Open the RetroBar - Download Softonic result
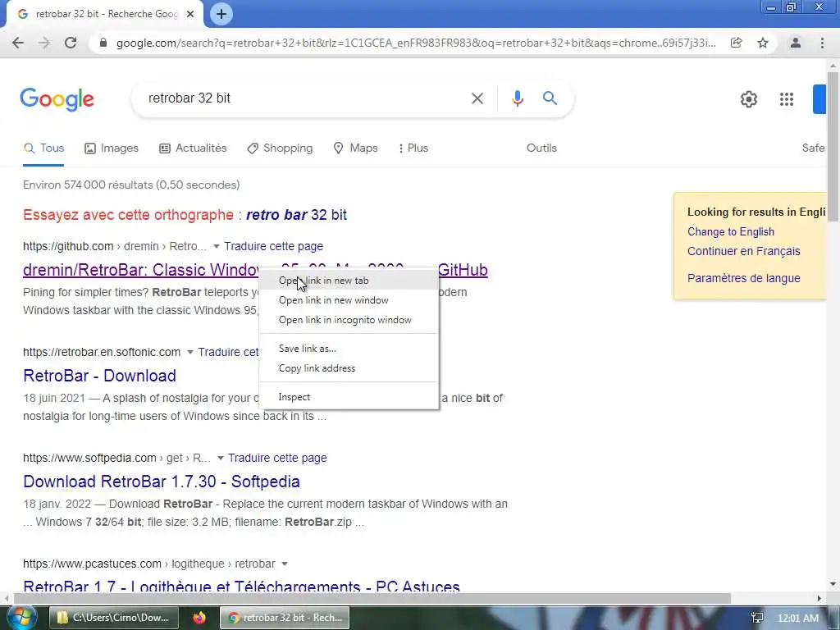Screen dimensions: 840x630 click(x=99, y=376)
